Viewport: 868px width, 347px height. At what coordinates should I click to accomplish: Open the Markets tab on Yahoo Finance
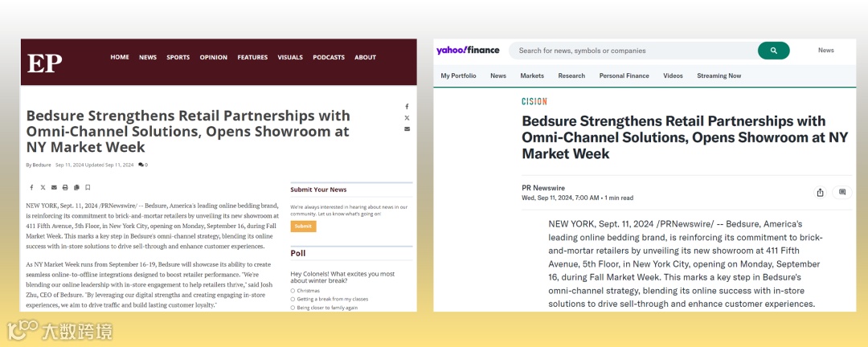[x=532, y=76]
